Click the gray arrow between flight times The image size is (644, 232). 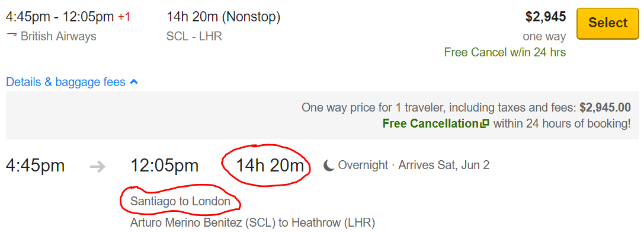[98, 166]
